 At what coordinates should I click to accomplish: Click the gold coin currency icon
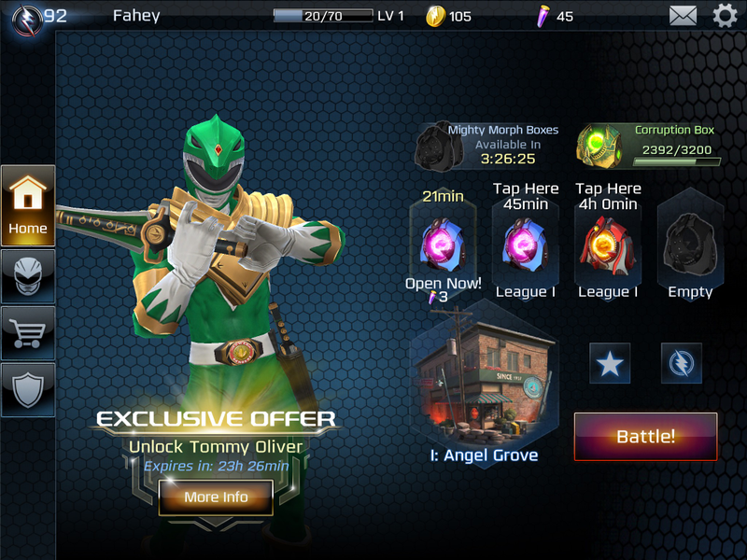click(435, 16)
